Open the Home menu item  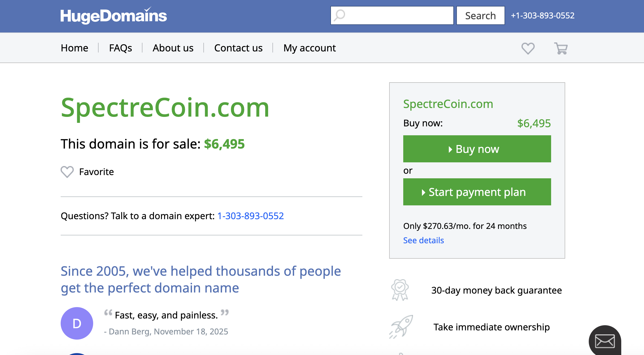tap(74, 48)
